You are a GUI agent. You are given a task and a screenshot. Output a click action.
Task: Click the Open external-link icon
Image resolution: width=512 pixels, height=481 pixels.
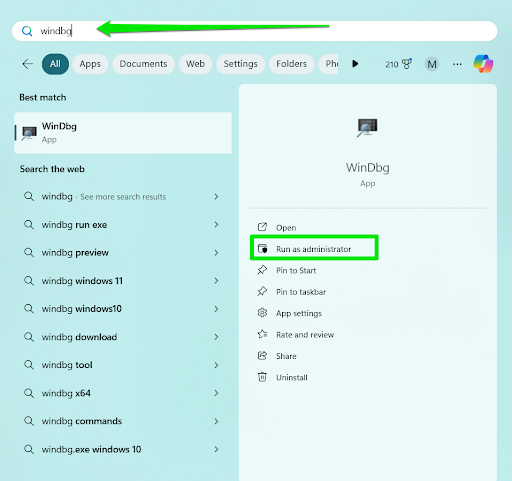(262, 227)
